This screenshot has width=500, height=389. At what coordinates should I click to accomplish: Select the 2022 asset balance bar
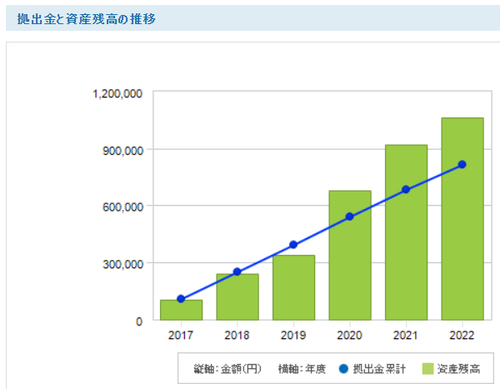point(463,219)
